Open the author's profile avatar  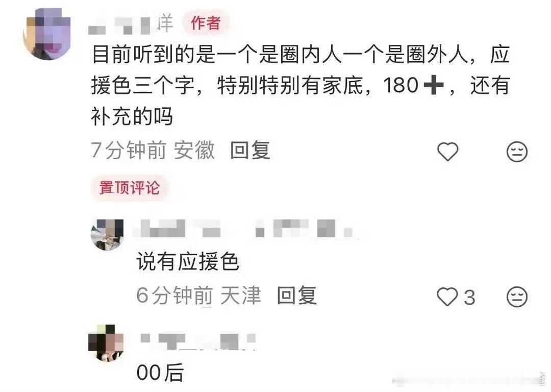point(47,34)
